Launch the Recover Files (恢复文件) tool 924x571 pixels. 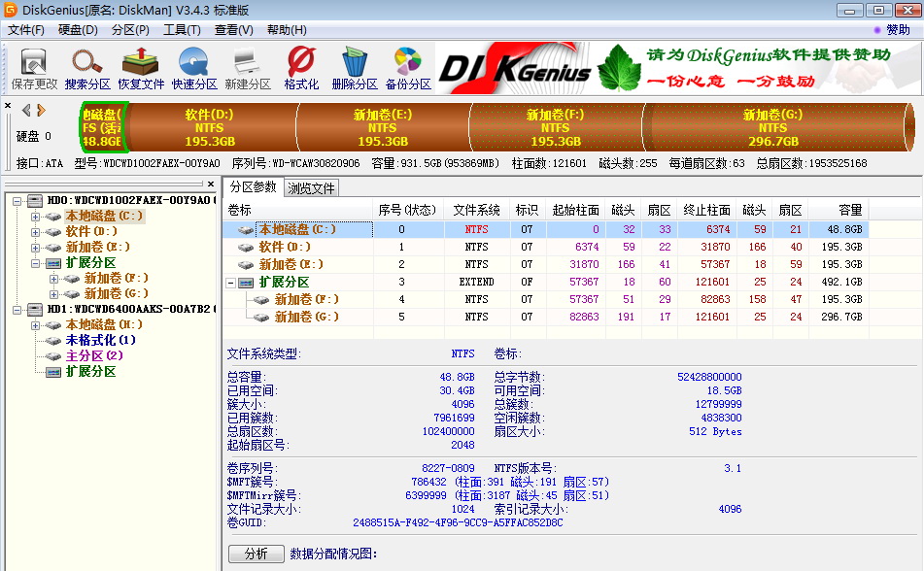point(141,69)
